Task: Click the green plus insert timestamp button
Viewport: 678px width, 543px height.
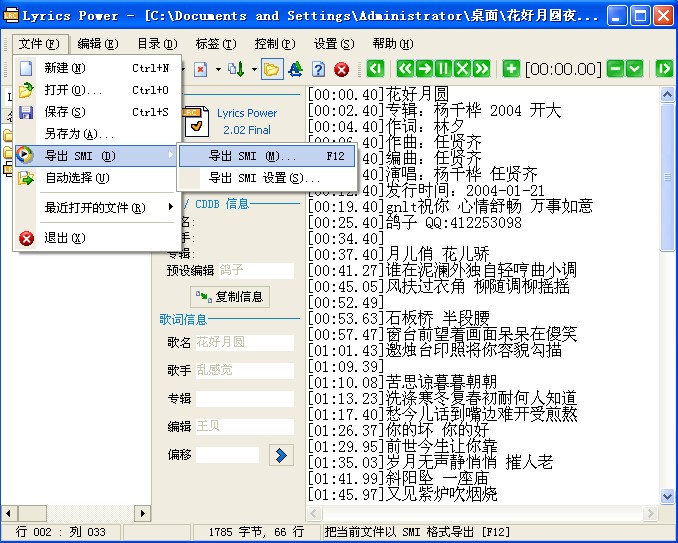Action: click(x=511, y=69)
